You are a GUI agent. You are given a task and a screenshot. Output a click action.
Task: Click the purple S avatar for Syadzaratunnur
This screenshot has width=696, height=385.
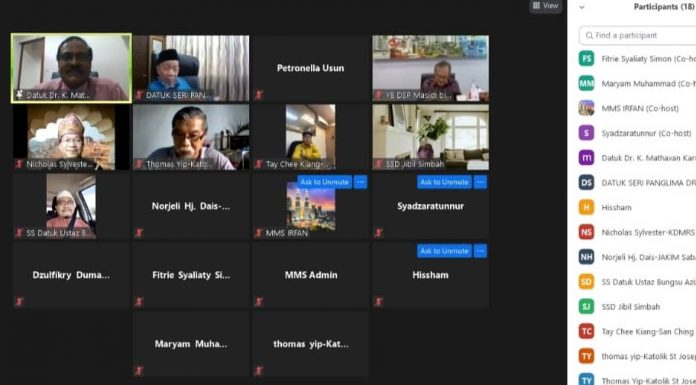point(586,133)
